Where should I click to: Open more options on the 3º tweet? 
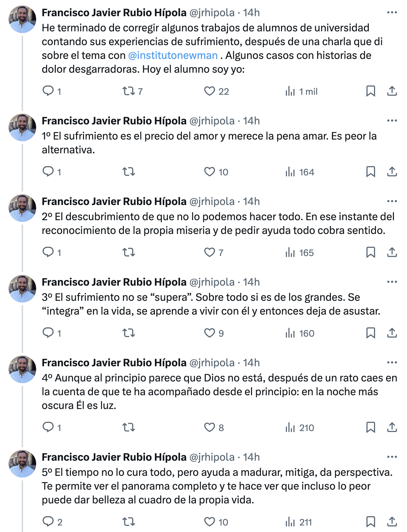pos(392,282)
